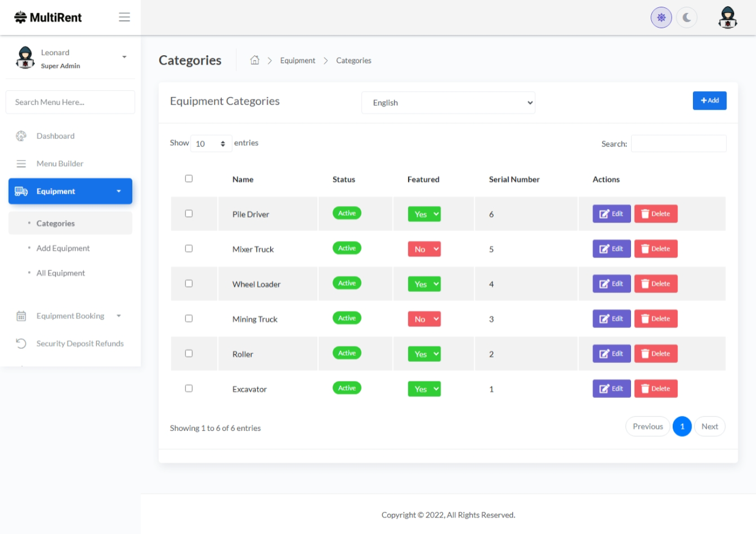This screenshot has width=756, height=534.
Task: Switch to light theme sun icon
Action: pos(661,18)
